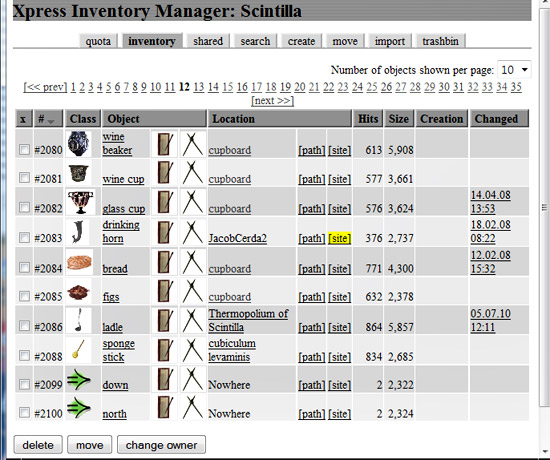Open the door icon in the figs row
Screen dimensions: 550x460
(x=165, y=291)
